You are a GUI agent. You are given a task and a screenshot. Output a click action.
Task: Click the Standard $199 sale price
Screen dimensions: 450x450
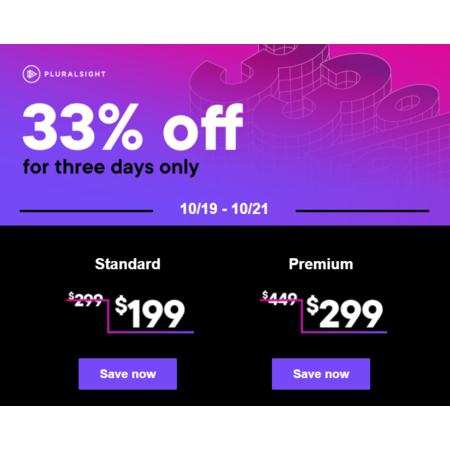(x=150, y=312)
